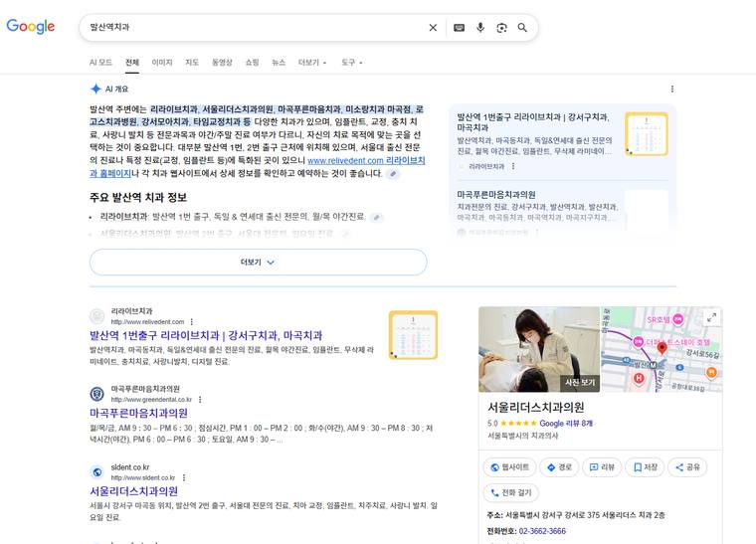Open the on-screen keyboard icon

[459, 28]
